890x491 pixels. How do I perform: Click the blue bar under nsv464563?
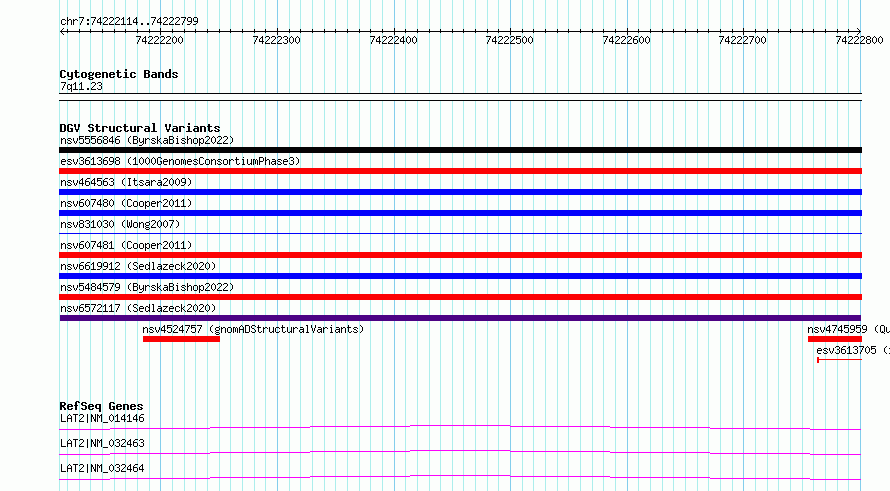[460, 192]
